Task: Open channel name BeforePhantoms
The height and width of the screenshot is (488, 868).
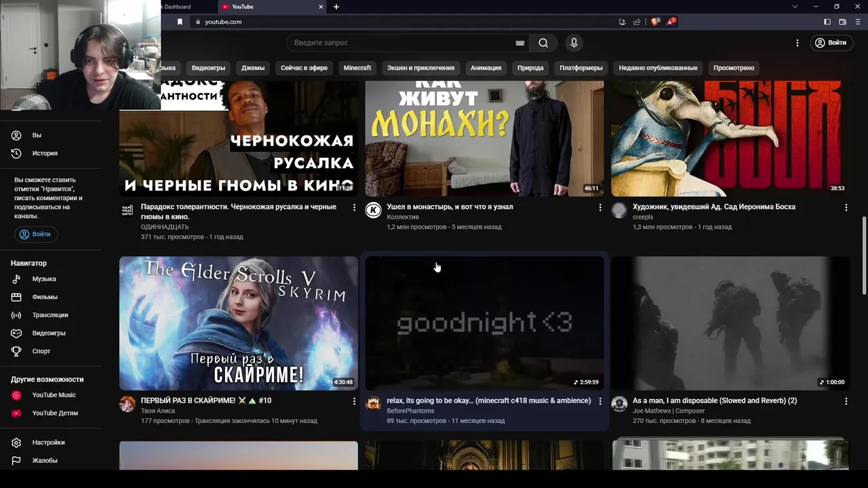Action: click(410, 411)
